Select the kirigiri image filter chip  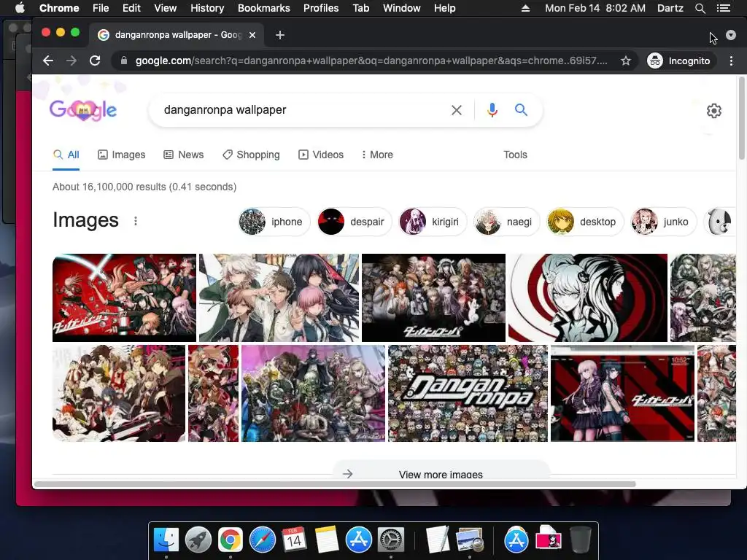(433, 222)
